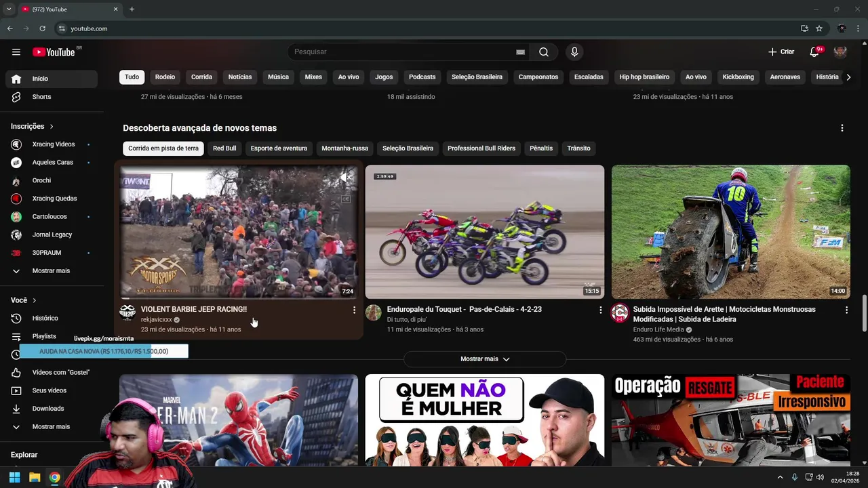Play the VIOLENT BARBIE JEEP RACING thumbnail

tap(239, 232)
